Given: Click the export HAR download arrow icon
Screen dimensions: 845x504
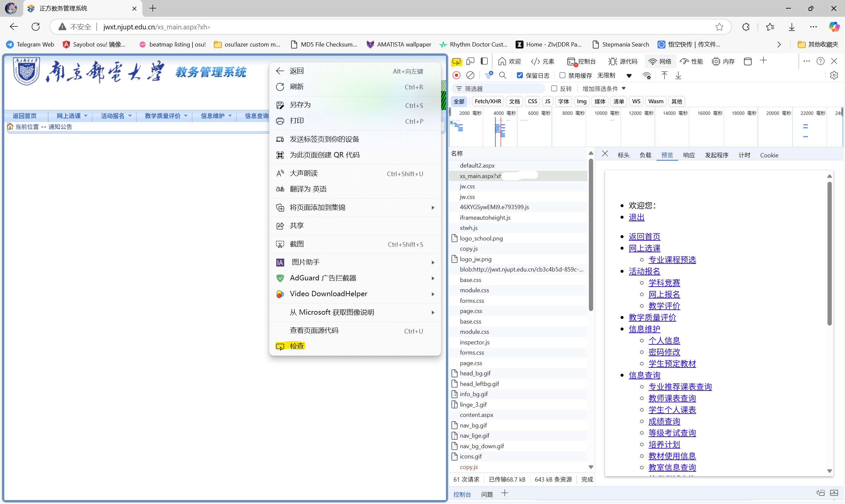Looking at the screenshot, I should [x=678, y=75].
